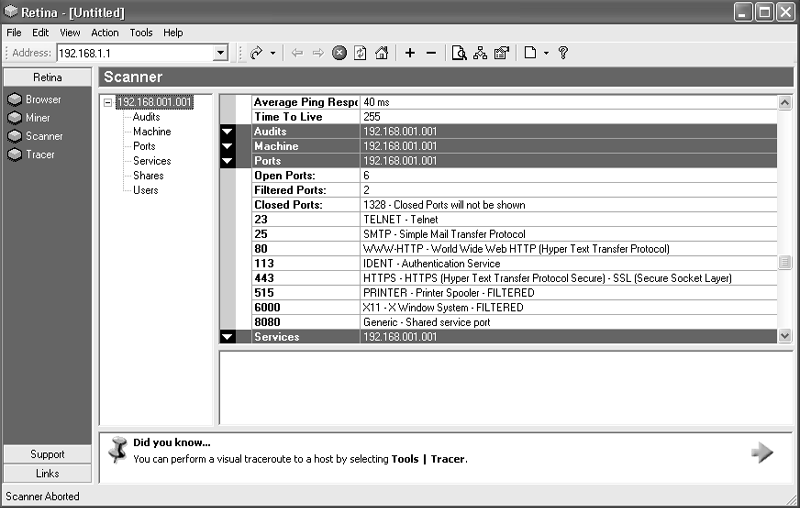800x508 pixels.
Task: Click the Time To Live 255 row
Action: [x=514, y=117]
